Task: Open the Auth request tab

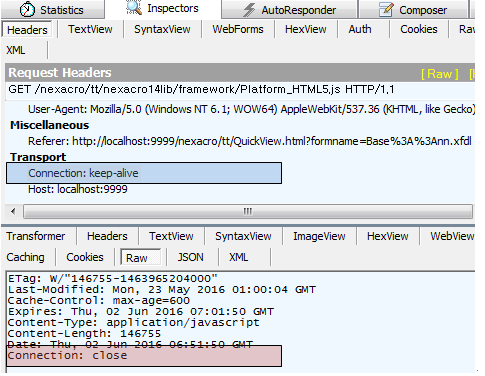Action: 360,29
